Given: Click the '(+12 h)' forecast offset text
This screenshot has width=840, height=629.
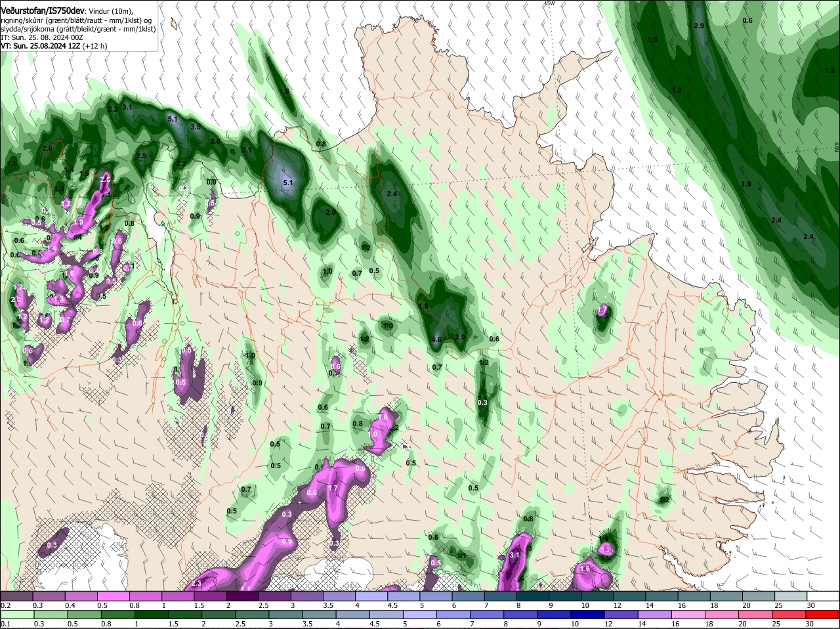Looking at the screenshot, I should click(96, 46).
